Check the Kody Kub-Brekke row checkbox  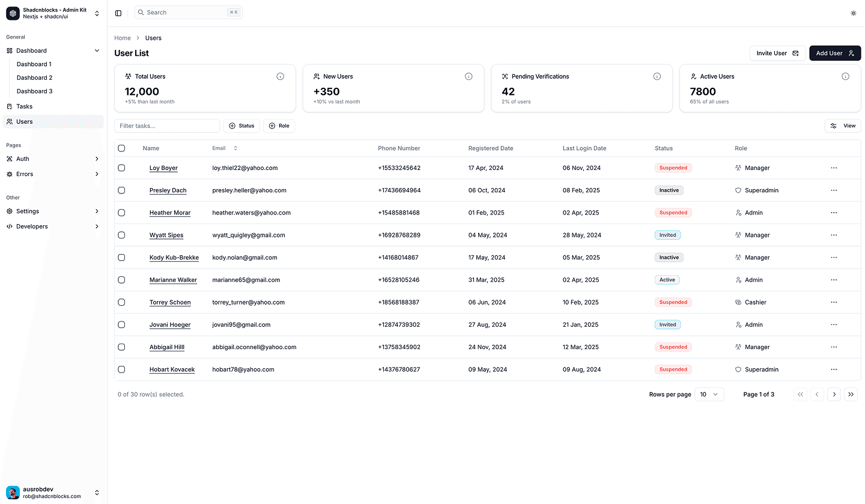point(121,258)
